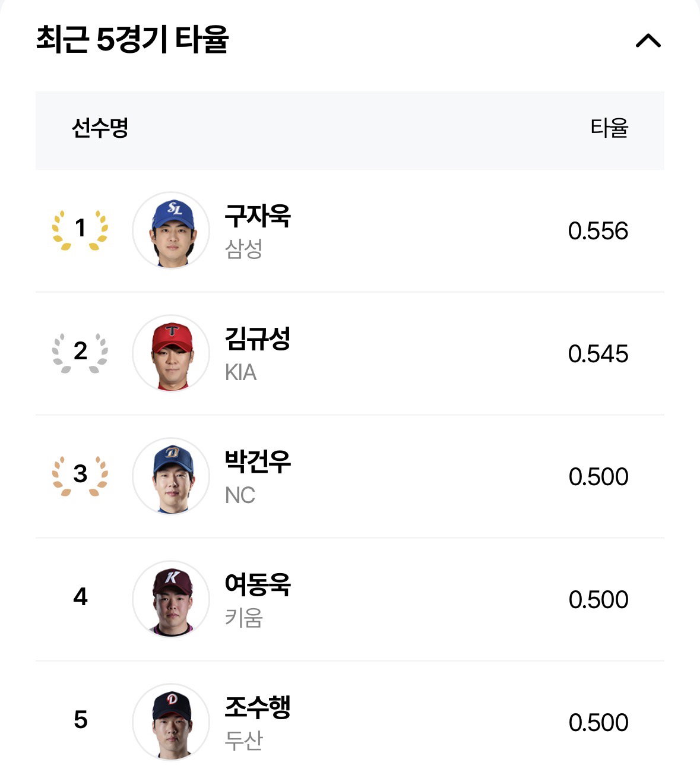Image resolution: width=700 pixels, height=778 pixels.
Task: Select the 김규성 player name
Action: click(x=258, y=339)
